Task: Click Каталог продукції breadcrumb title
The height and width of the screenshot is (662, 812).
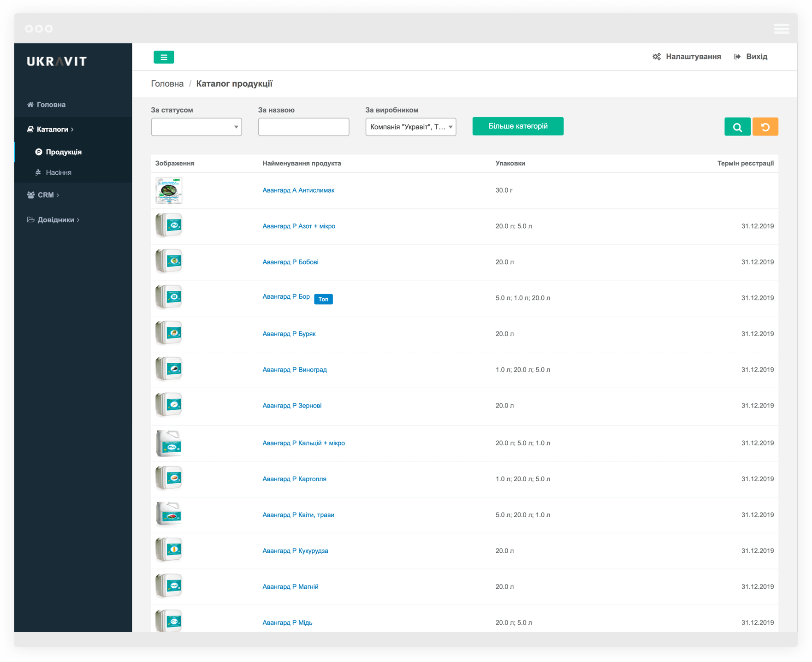Action: [234, 84]
